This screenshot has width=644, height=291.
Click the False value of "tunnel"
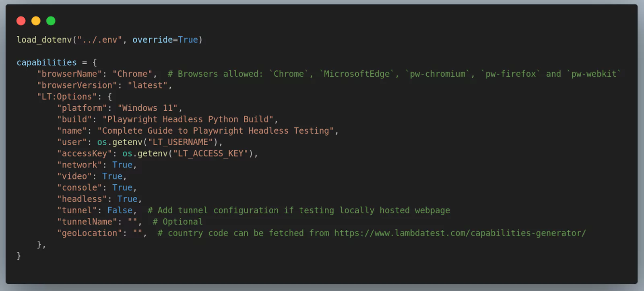point(120,211)
